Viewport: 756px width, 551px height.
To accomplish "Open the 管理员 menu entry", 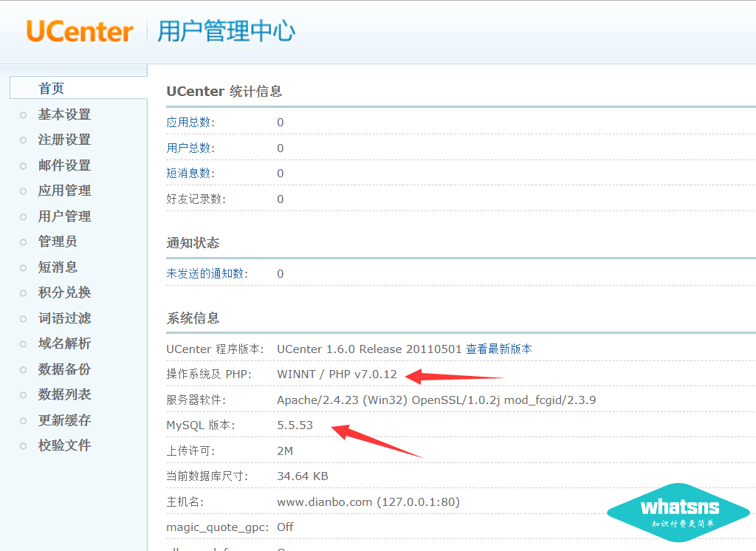I will pos(58,242).
